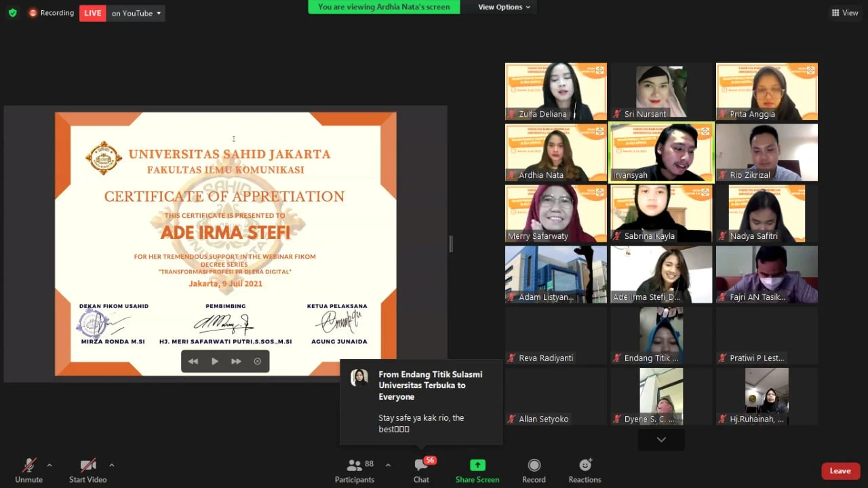Open the Reactions menu

(585, 470)
